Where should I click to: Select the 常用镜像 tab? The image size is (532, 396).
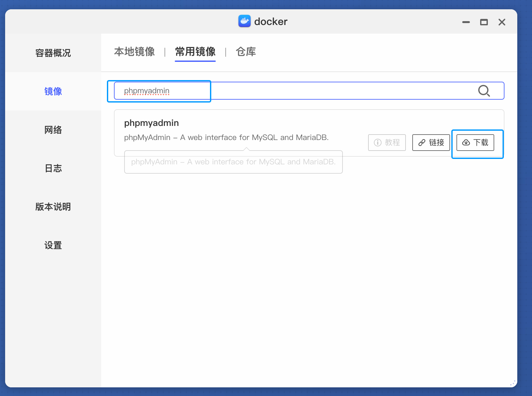pos(195,52)
